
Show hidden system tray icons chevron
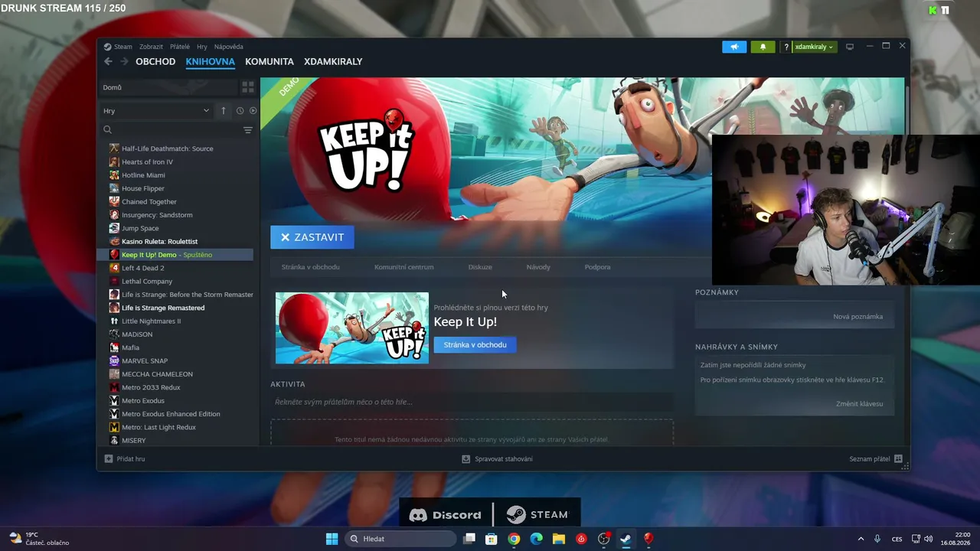point(861,539)
